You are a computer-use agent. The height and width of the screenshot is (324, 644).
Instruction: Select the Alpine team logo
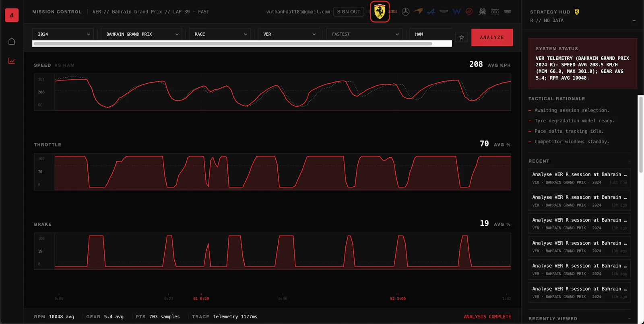431,12
